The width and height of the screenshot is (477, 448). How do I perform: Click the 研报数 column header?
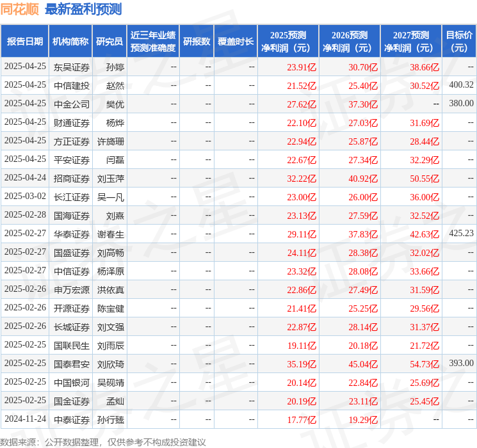[x=197, y=42]
